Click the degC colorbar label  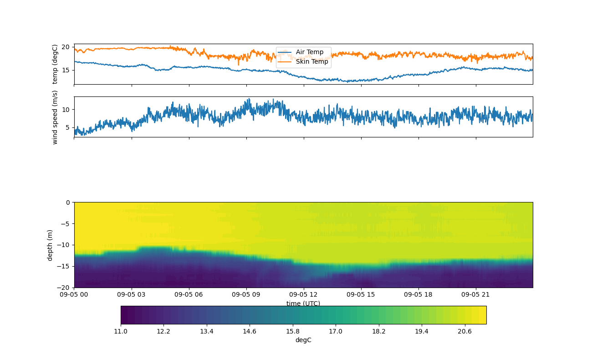(303, 340)
